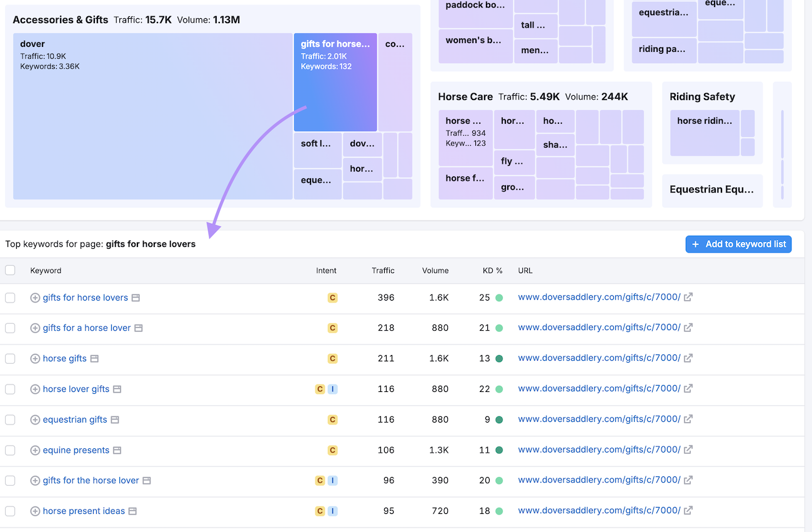The height and width of the screenshot is (532, 812).
Task: Open external link icon in 'gifts for the horse lover' row
Action: click(x=688, y=480)
